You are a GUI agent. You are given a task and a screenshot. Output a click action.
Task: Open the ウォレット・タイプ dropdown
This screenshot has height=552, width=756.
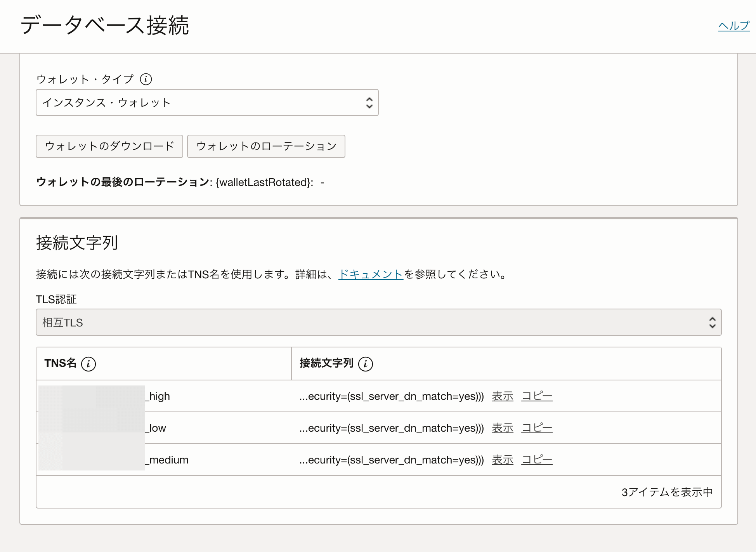point(207,102)
